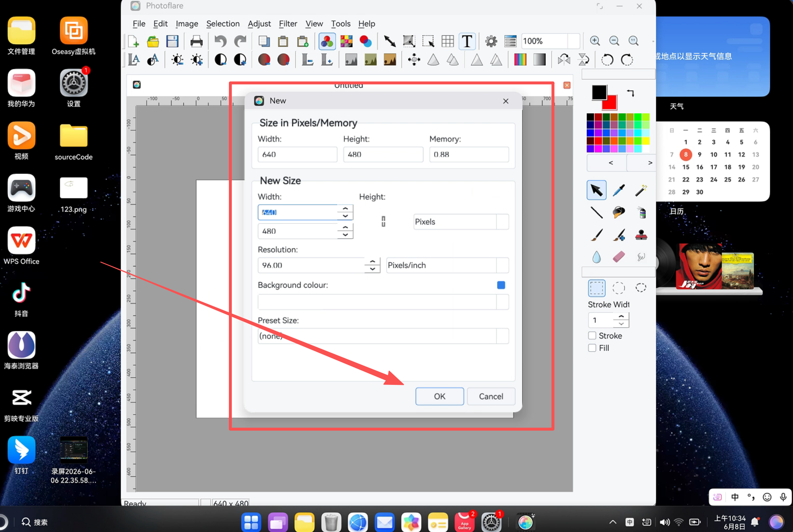Click the rotate counter-clockwise icon

607,59
